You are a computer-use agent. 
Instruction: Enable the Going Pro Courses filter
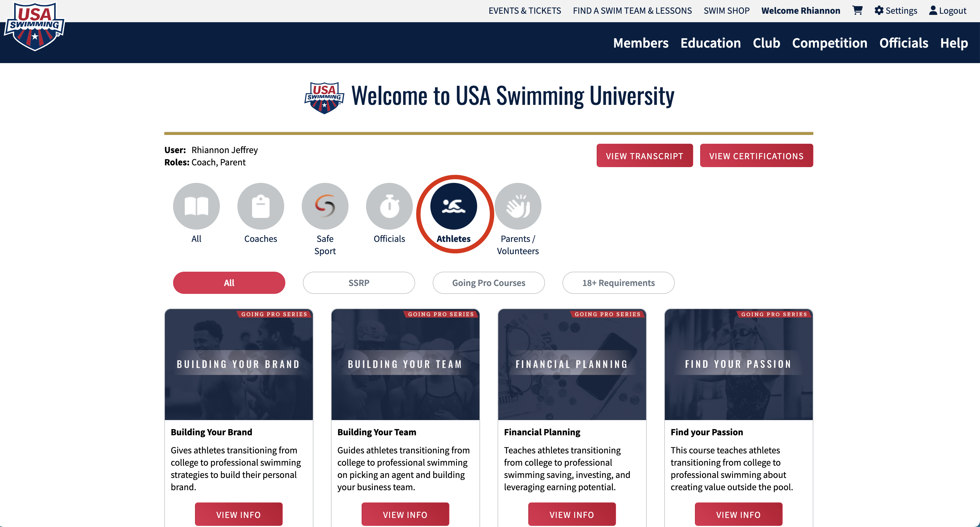pyautogui.click(x=489, y=282)
